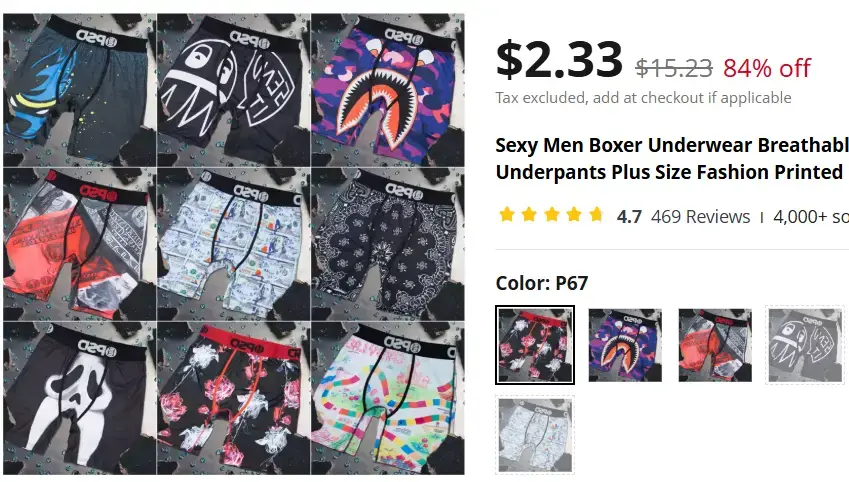The image size is (849, 482).
Task: Select the greyed-out black face print option
Action: (805, 345)
